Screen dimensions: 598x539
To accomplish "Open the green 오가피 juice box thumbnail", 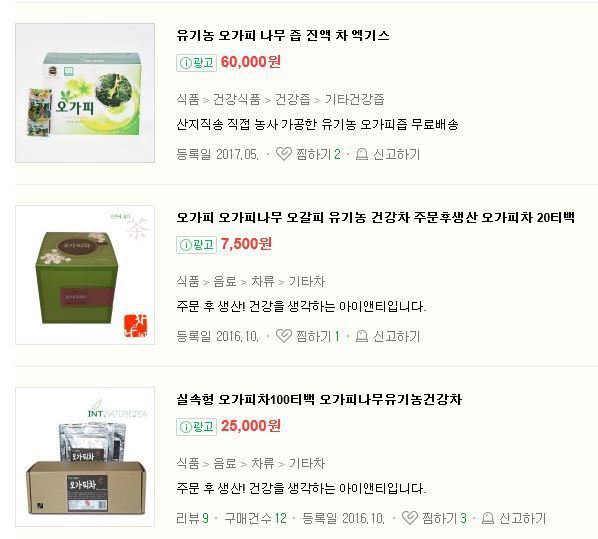I will pyautogui.click(x=85, y=93).
